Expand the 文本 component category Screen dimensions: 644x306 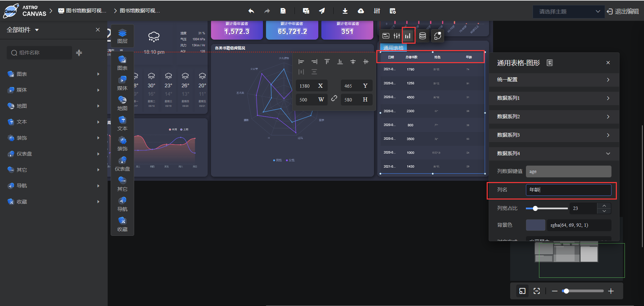(54, 122)
